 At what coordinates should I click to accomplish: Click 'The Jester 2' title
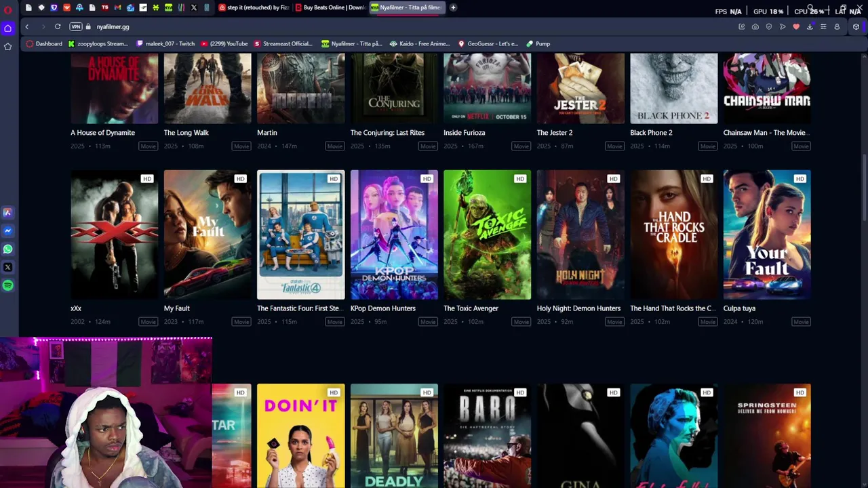point(555,133)
